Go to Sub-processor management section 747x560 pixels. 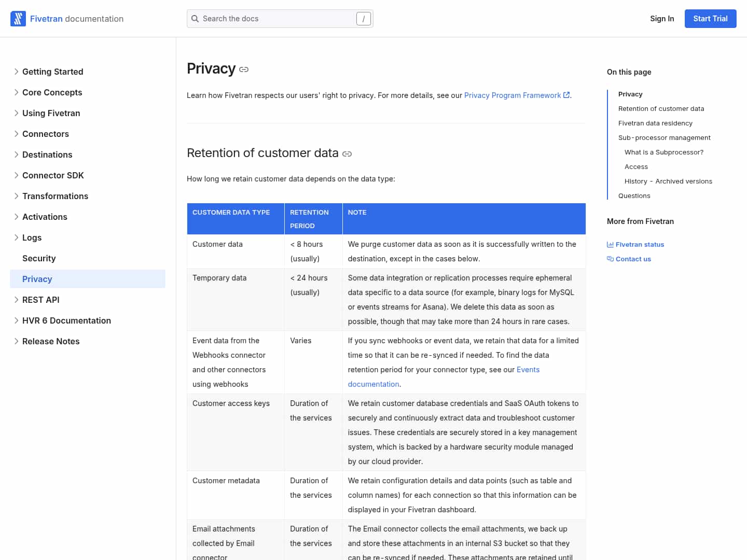pyautogui.click(x=664, y=138)
